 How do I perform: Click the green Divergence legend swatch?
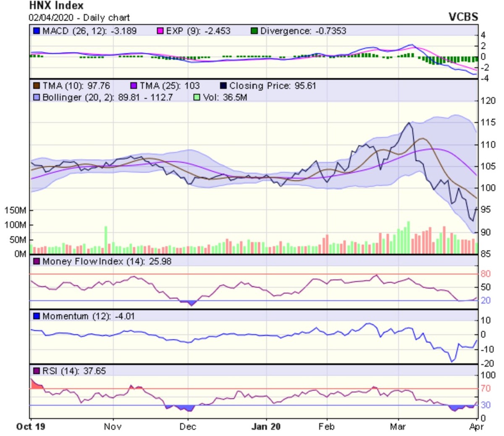254,31
